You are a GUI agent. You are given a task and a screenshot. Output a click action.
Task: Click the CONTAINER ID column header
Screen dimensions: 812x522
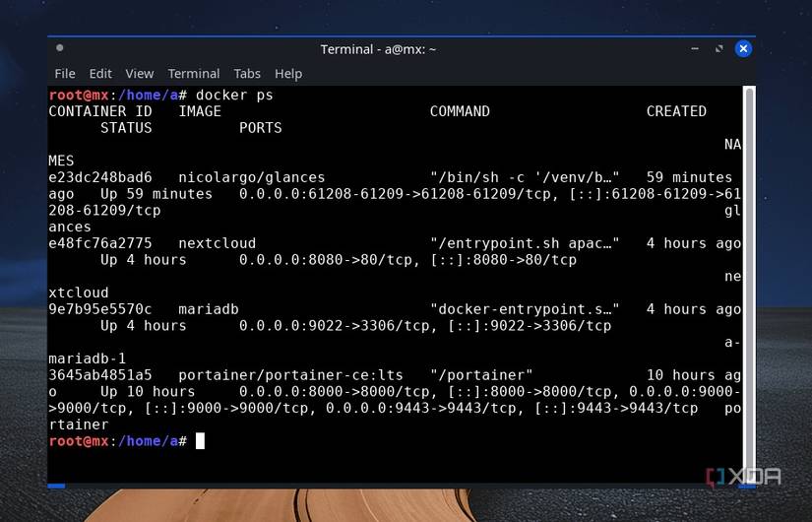click(x=100, y=111)
